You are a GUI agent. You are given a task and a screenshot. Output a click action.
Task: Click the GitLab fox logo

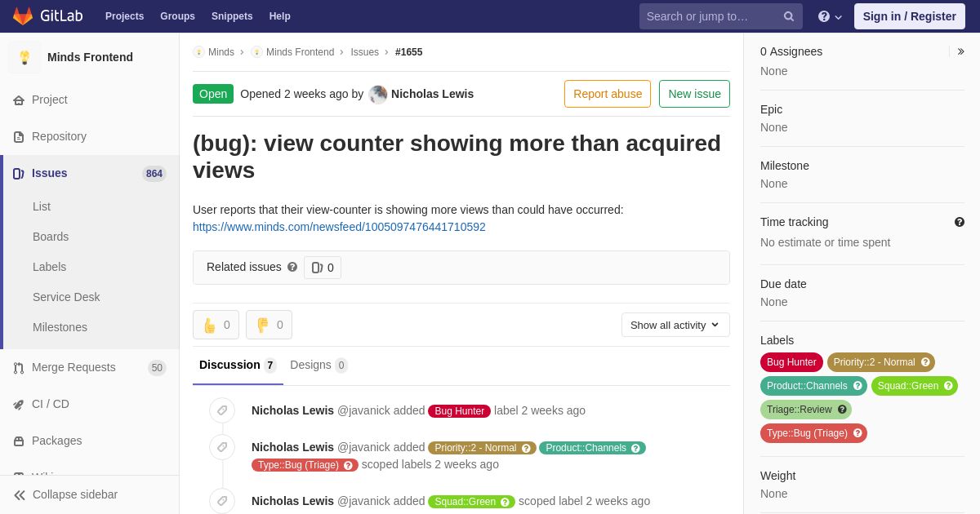pyautogui.click(x=23, y=16)
